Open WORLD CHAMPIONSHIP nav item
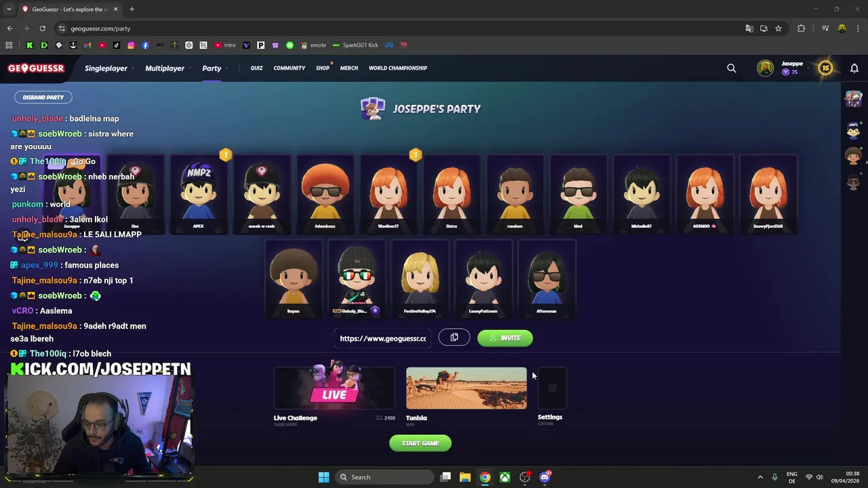868x488 pixels. pos(398,68)
